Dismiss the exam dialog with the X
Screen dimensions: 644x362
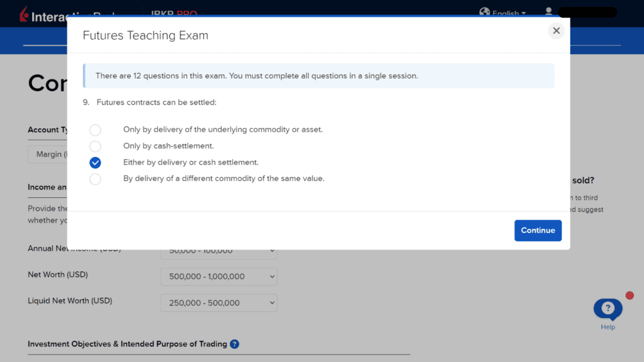click(x=556, y=30)
